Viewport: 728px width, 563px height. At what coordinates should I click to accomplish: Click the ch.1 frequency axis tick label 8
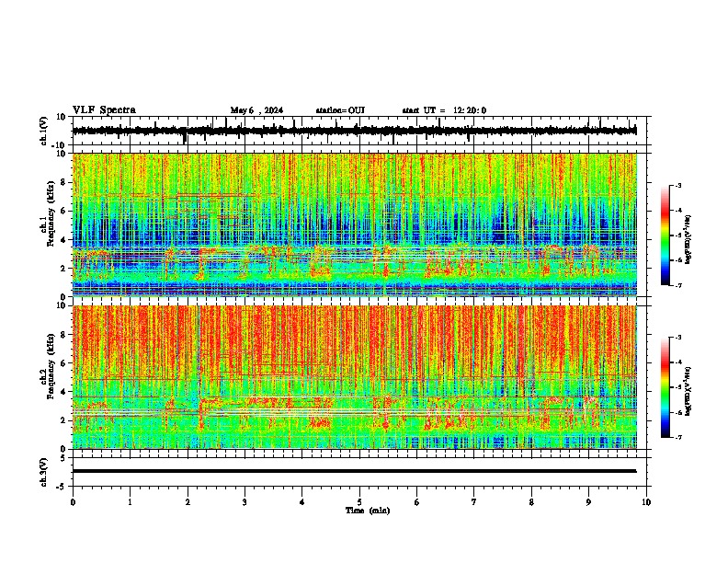64,182
